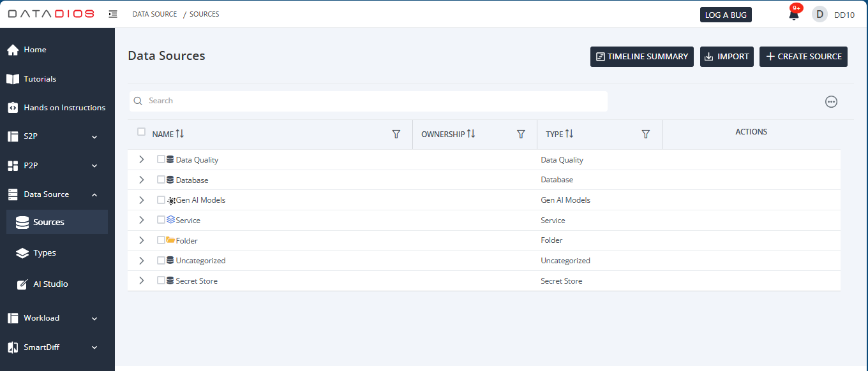This screenshot has width=868, height=371.
Task: Open DATA SOURCE from the breadcrumb
Action: click(154, 13)
